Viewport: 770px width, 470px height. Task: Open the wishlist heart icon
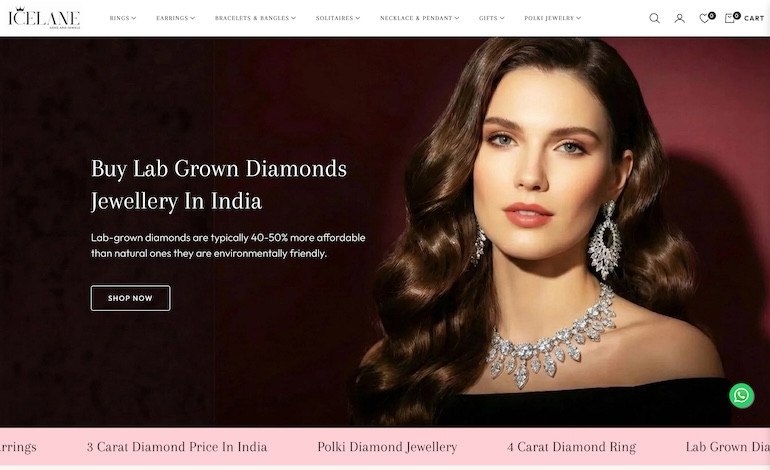click(704, 18)
